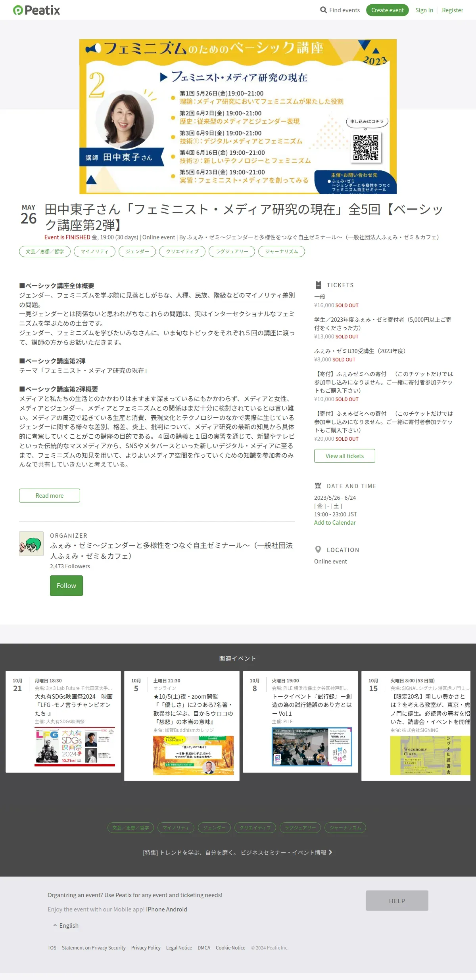Viewport: 476px width, 980px height.
Task: Open the Privacy Policy footer link
Action: pyautogui.click(x=146, y=948)
